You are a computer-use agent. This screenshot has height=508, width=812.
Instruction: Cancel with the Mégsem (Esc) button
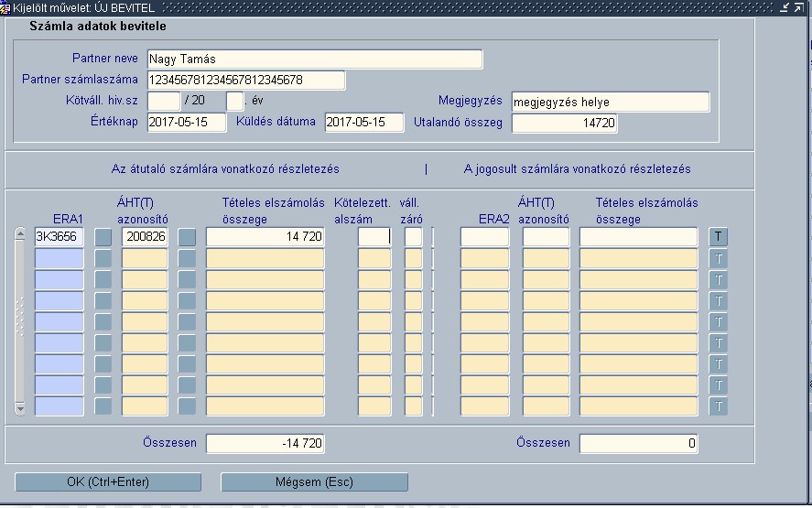[x=314, y=482]
